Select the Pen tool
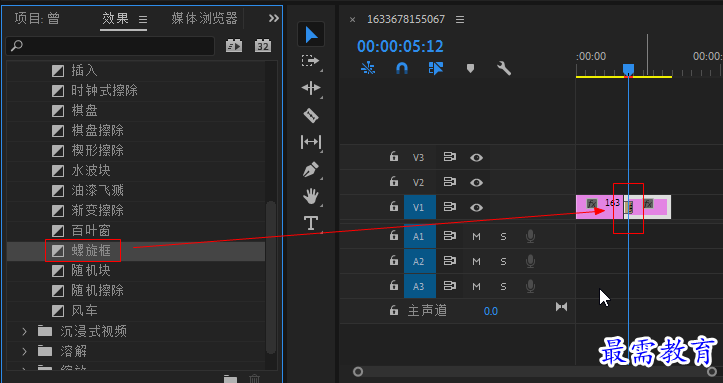The image size is (723, 383). pos(311,169)
